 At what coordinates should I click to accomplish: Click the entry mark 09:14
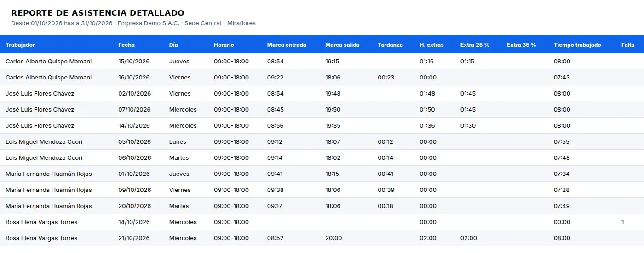[x=275, y=158]
